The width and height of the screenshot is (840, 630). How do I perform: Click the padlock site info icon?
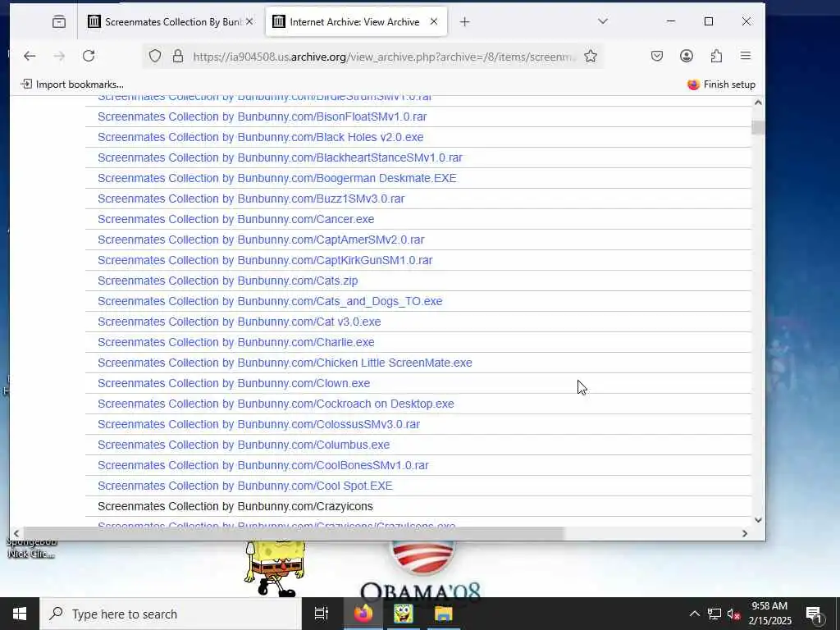[178, 57]
